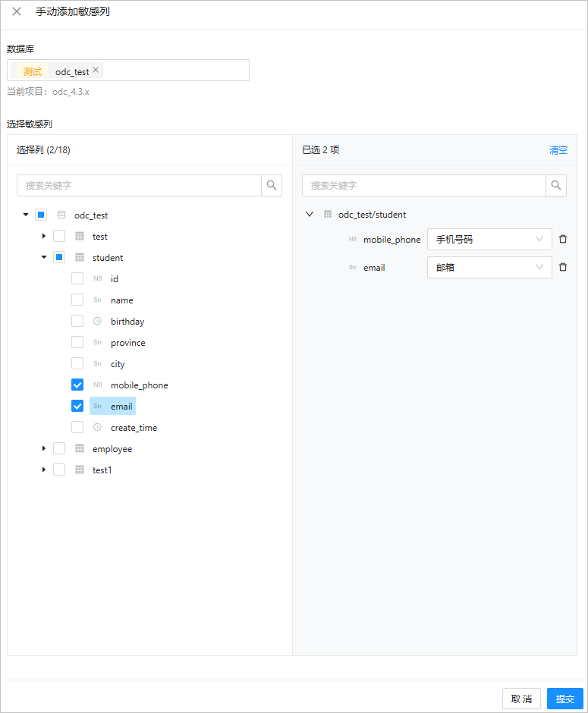The width and height of the screenshot is (588, 713).
Task: Click string icon beside email in tree
Action: [x=98, y=406]
